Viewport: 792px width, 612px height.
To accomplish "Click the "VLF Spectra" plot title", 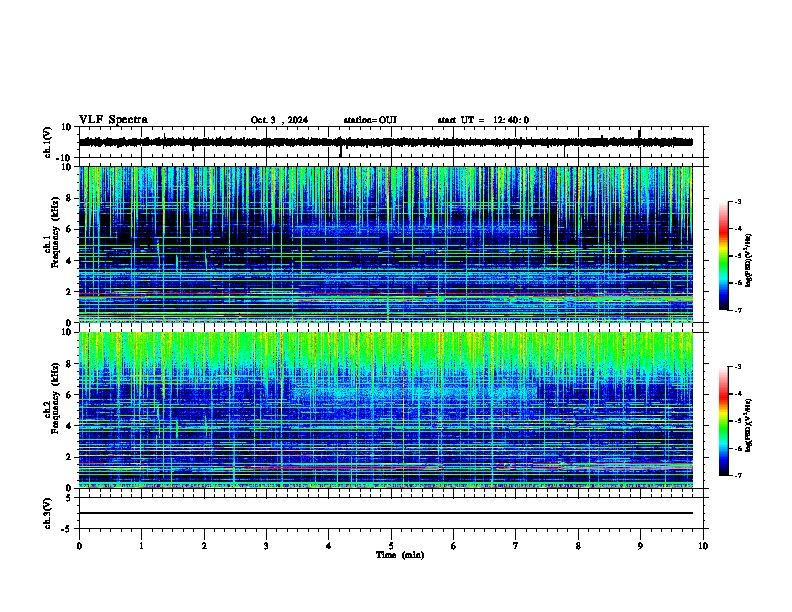I will [113, 120].
